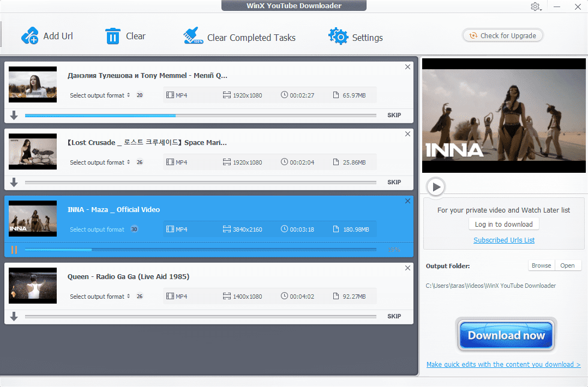Click the Download now button

pos(506,335)
